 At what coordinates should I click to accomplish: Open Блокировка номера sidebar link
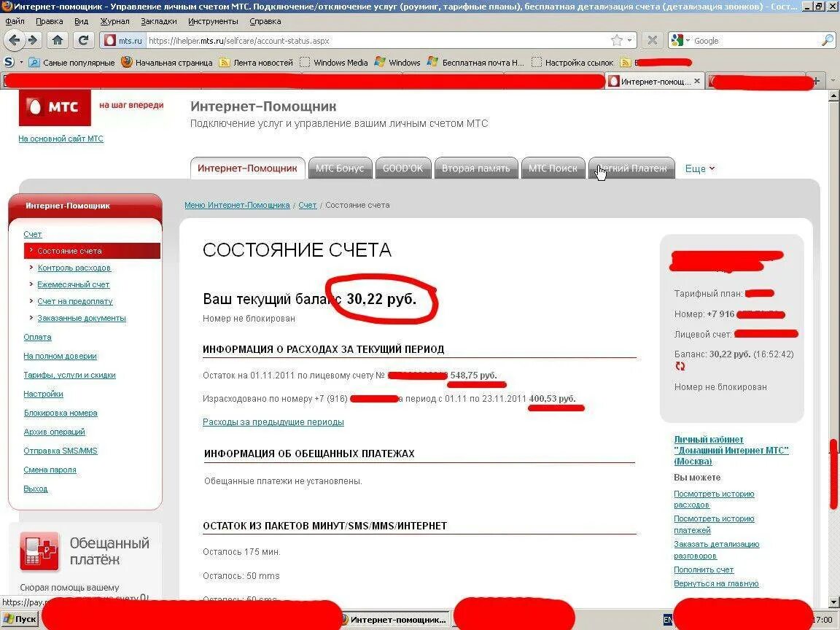(61, 413)
